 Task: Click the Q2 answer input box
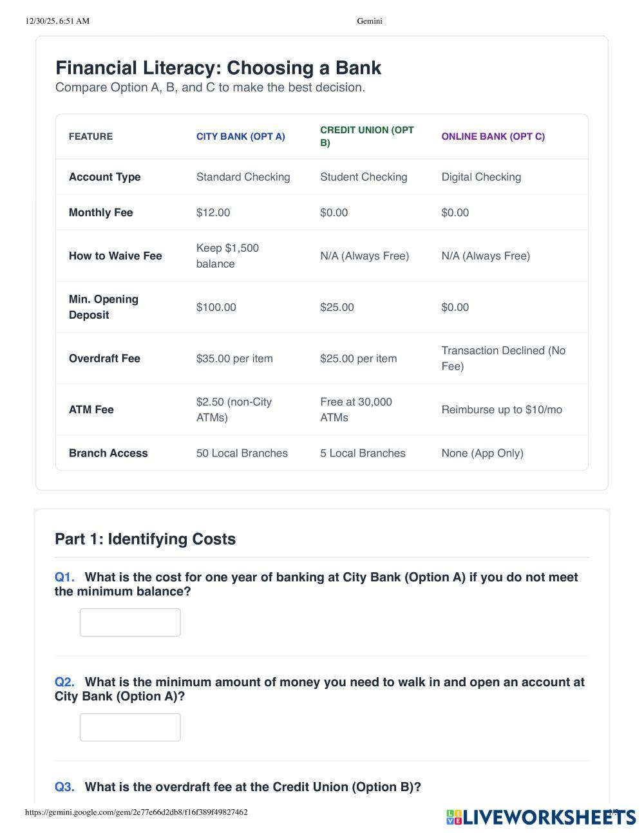point(130,727)
